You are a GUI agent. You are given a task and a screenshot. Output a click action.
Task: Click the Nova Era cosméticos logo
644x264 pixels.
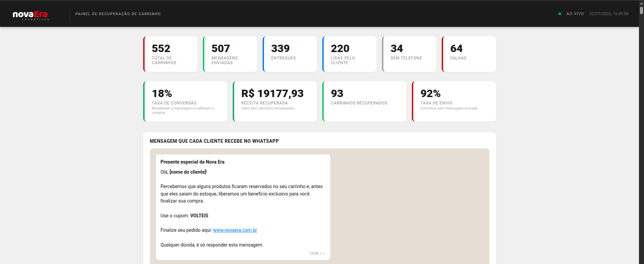pos(31,15)
